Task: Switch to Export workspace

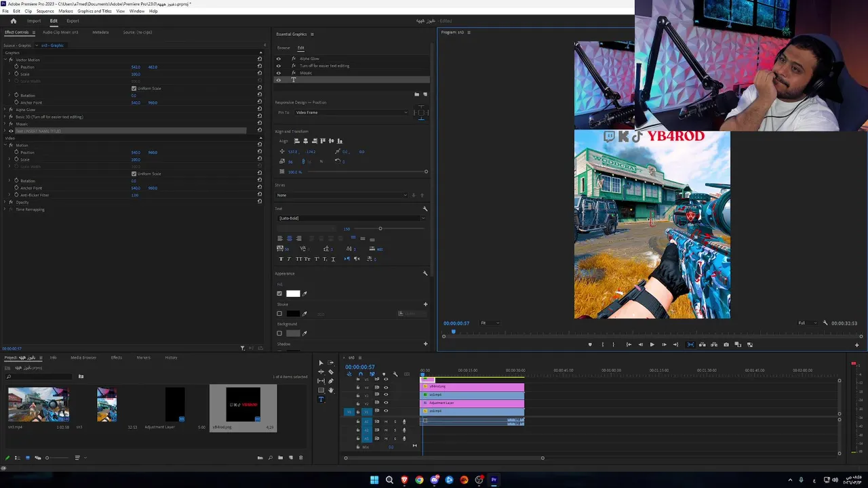Action: click(x=73, y=21)
